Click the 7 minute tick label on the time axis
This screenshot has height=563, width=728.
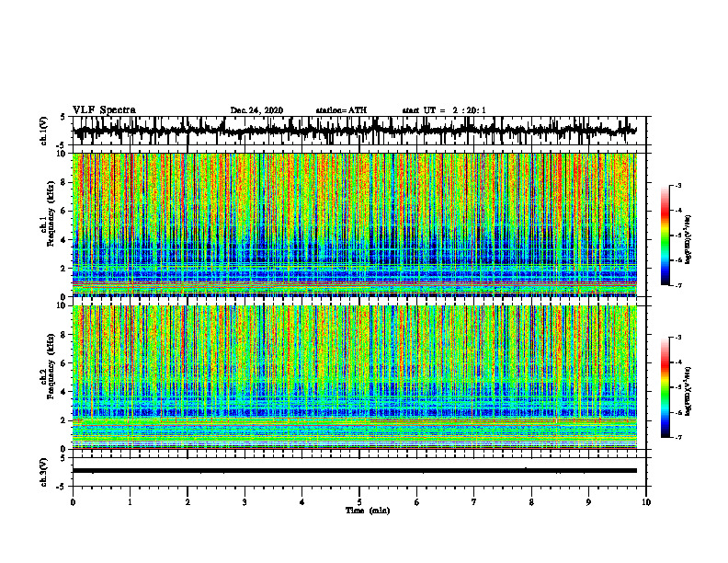click(x=474, y=502)
